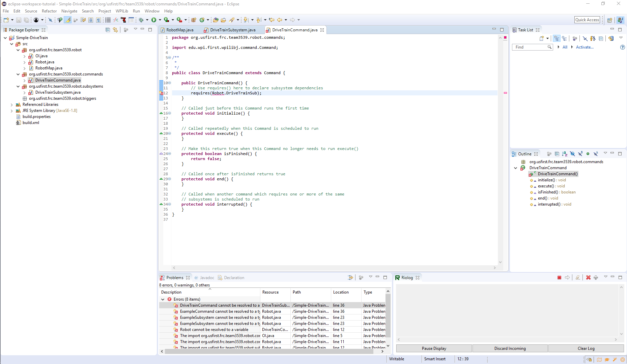Viewport: 627px width, 364px height.
Task: Clear the Riolog console with red X
Action: 589,277
